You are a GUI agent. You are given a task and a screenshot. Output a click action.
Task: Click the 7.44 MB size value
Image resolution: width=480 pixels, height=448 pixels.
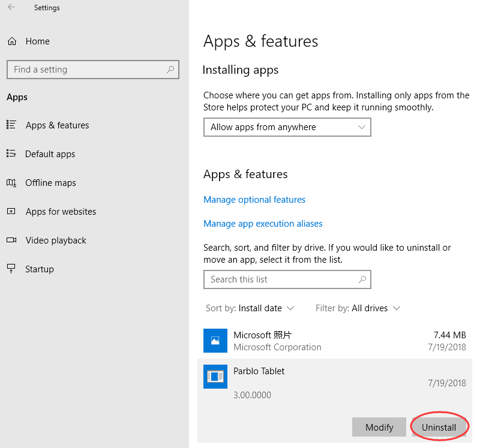[449, 335]
